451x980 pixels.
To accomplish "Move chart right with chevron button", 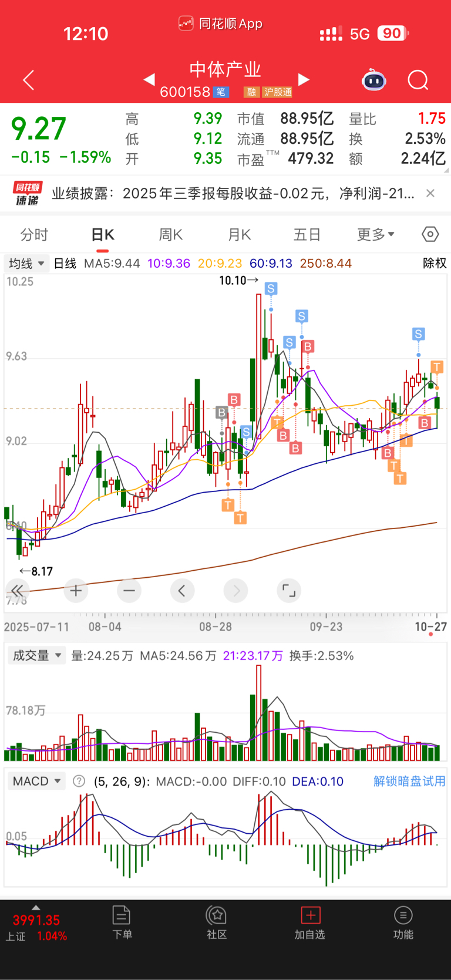I will pyautogui.click(x=236, y=591).
